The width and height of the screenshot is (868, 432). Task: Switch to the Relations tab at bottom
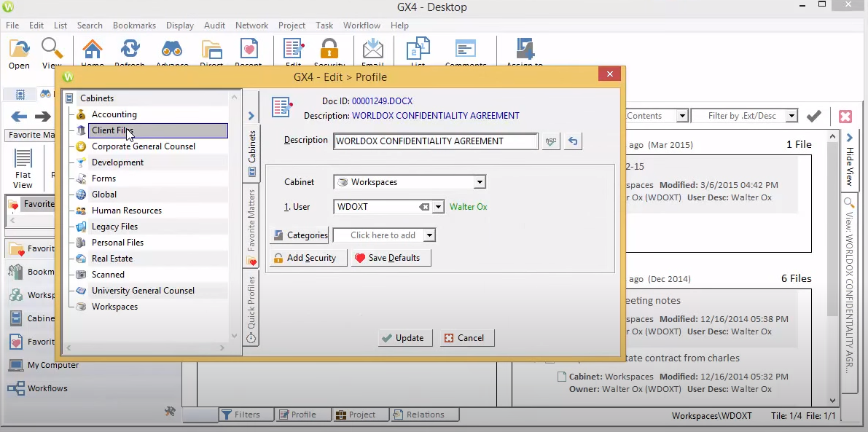pyautogui.click(x=424, y=414)
